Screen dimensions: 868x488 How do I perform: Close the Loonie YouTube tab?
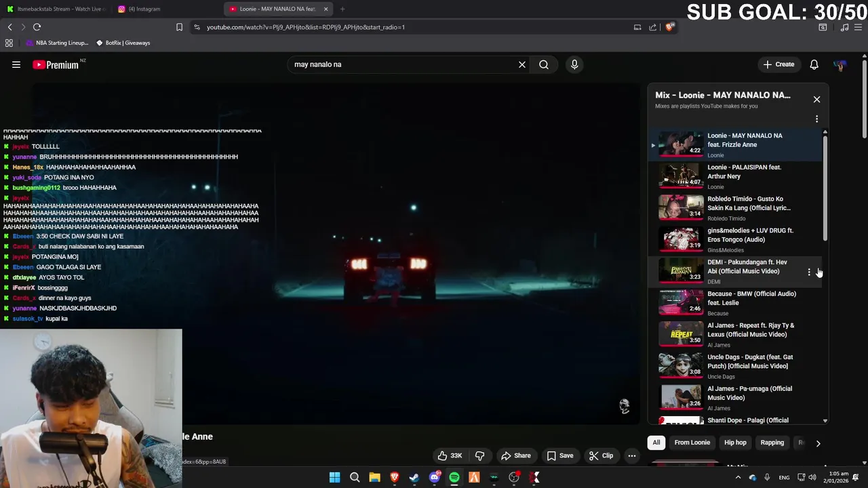pos(325,9)
